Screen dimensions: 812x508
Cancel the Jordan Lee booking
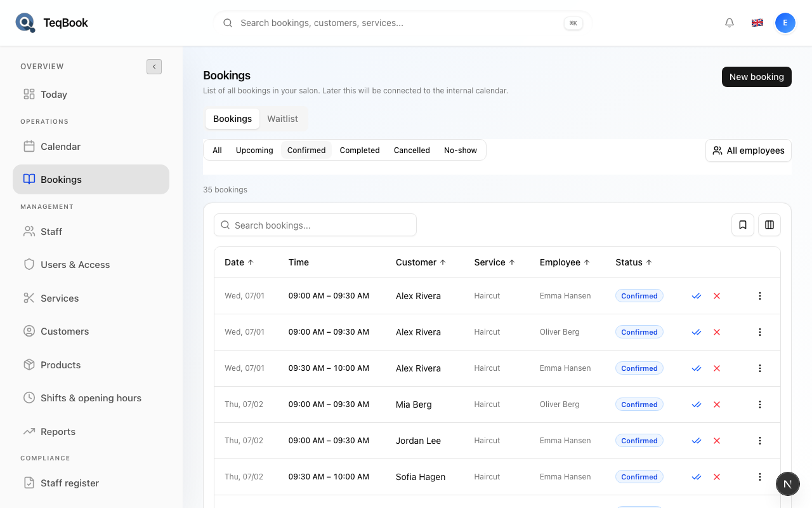pyautogui.click(x=717, y=441)
